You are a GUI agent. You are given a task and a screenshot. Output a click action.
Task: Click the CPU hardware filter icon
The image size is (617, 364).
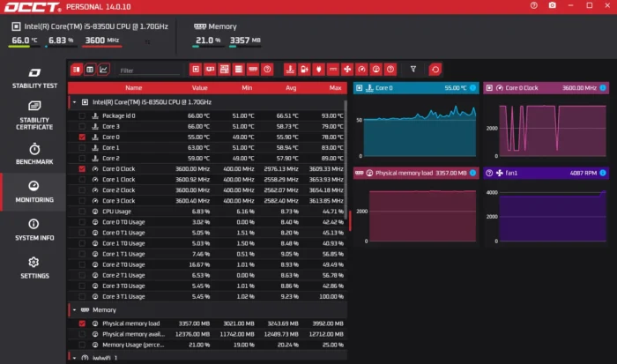click(196, 70)
